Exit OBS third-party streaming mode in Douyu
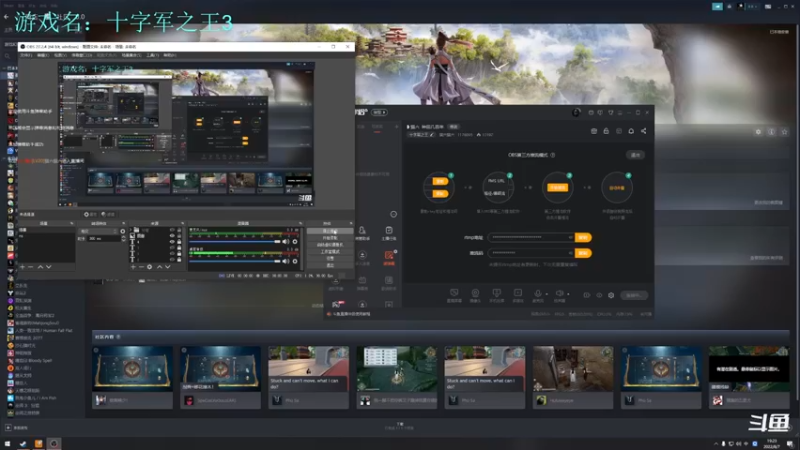The image size is (800, 450). point(635,155)
